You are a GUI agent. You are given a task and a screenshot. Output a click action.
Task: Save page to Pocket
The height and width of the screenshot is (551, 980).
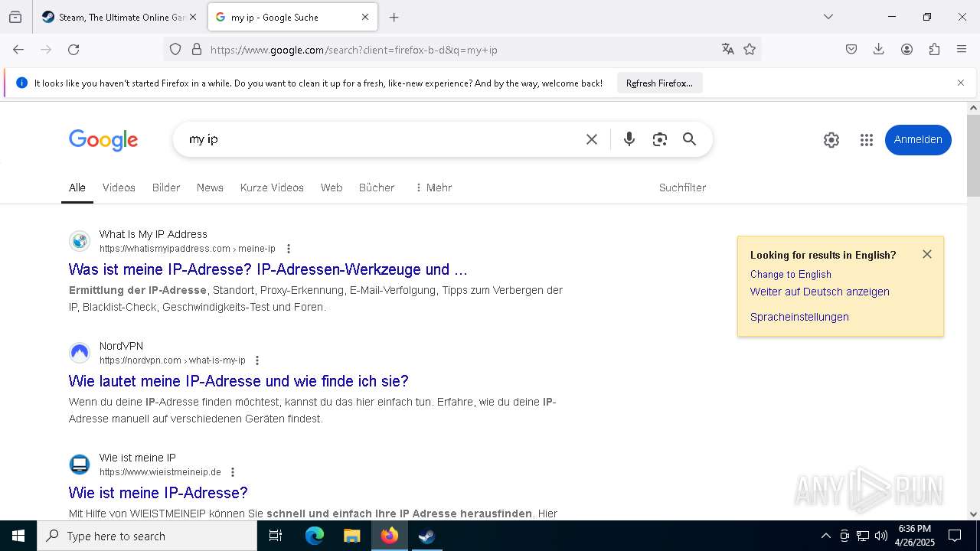[851, 50]
